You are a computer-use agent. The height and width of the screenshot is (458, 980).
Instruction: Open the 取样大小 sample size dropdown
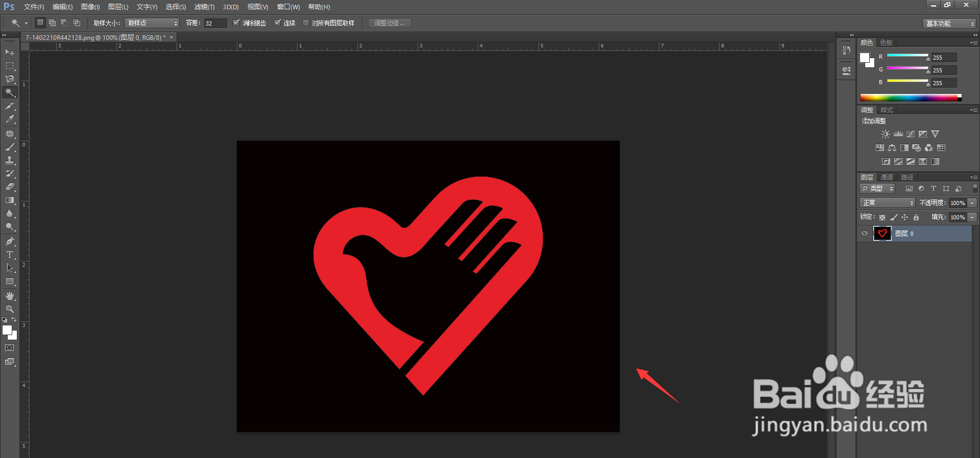(152, 23)
